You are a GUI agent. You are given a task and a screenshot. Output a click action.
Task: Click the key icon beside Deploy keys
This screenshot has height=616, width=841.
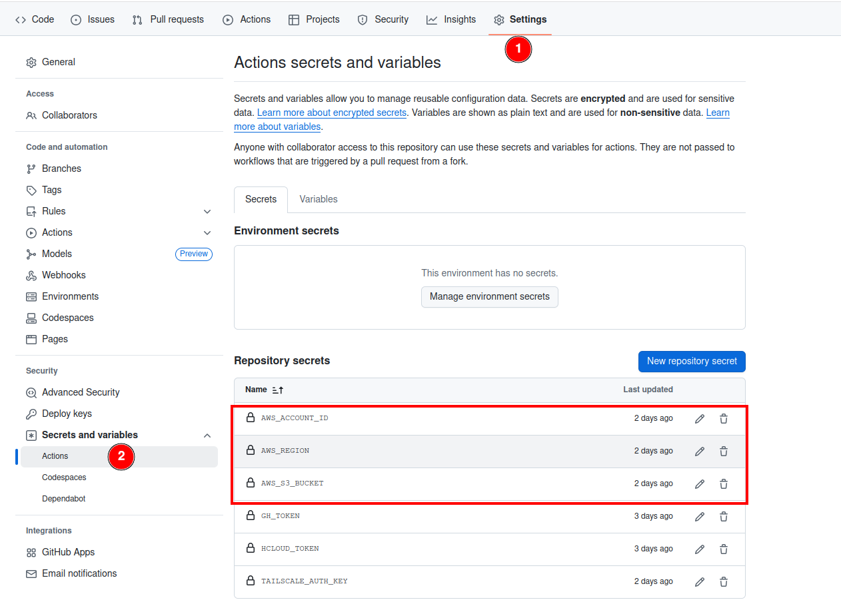[31, 414]
